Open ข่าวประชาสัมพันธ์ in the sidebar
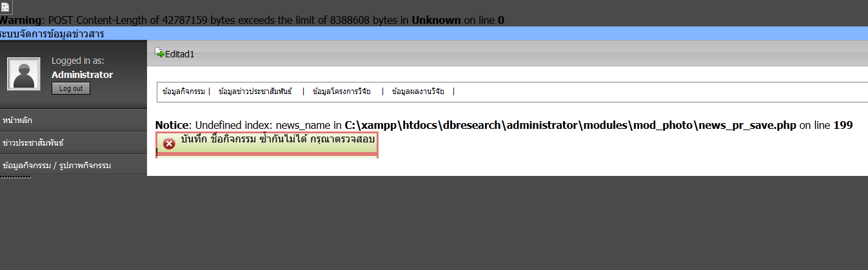 (x=74, y=142)
